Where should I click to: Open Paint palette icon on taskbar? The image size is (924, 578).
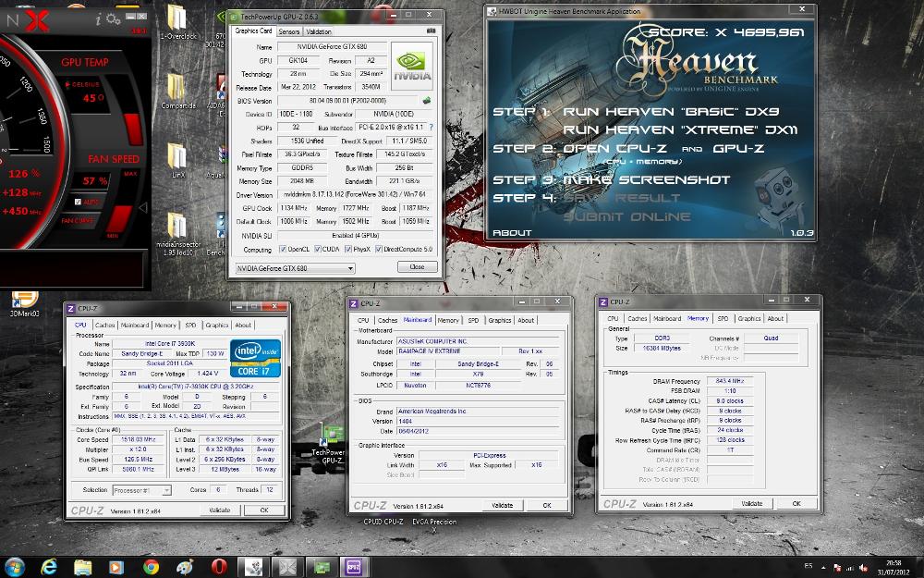[185, 568]
